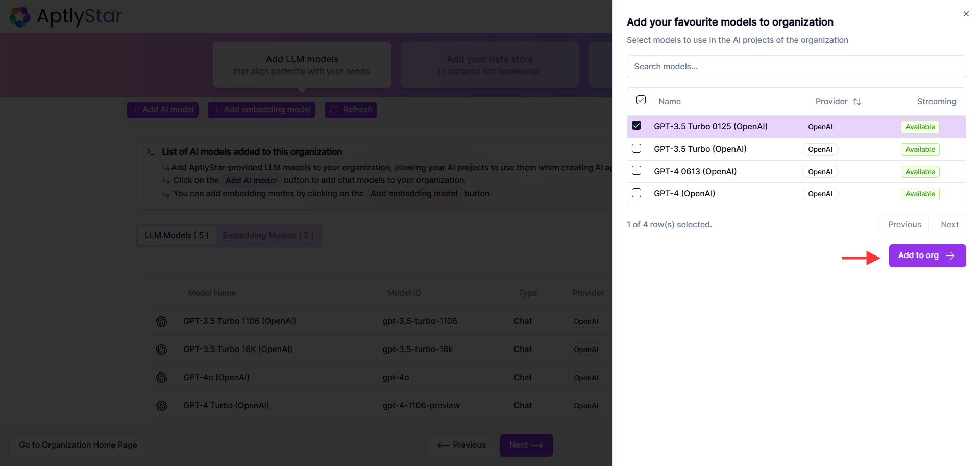Click the Refresh button
The image size is (980, 466).
[351, 110]
